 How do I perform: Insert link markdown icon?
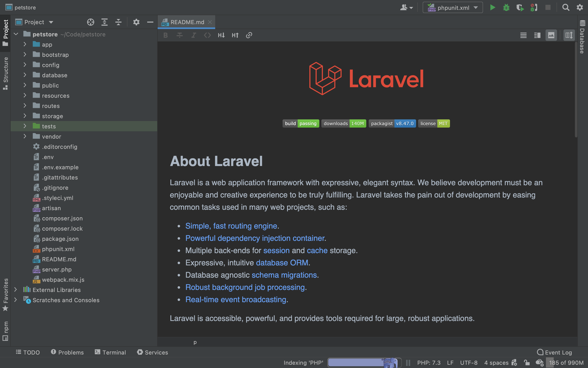click(x=249, y=35)
